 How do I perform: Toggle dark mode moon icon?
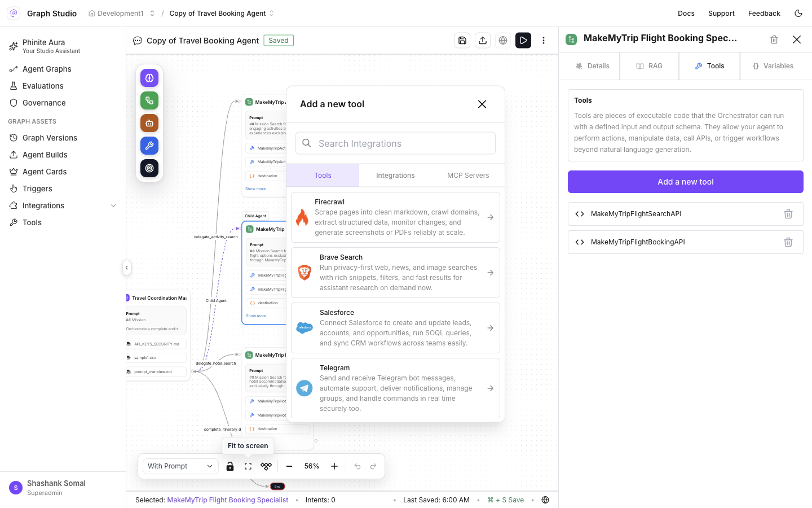tap(798, 13)
